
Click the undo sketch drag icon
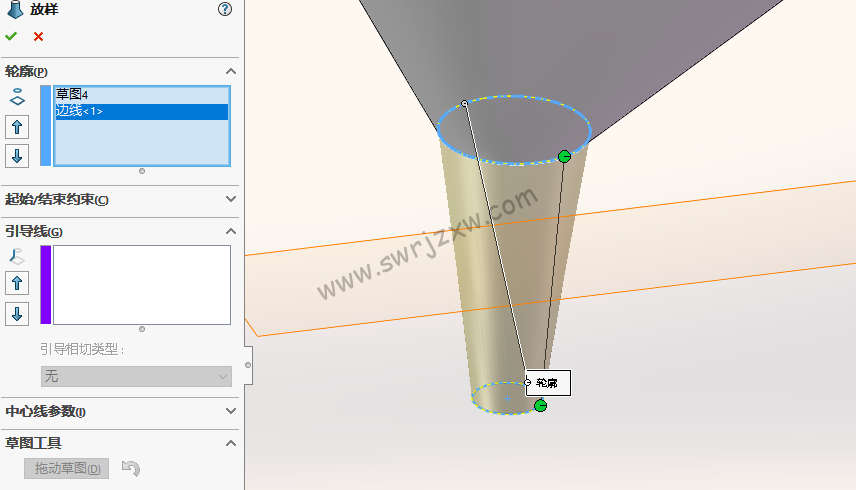tap(130, 468)
